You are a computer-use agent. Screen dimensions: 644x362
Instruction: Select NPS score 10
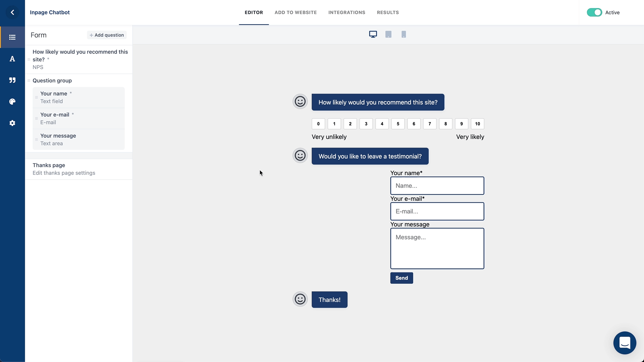(x=478, y=124)
